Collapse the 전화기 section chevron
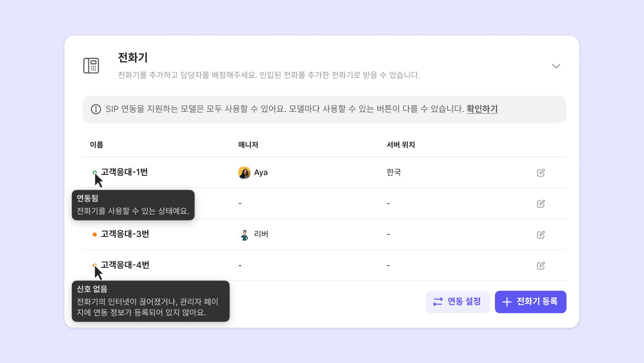Screen dimensions: 644x363 click(556, 66)
